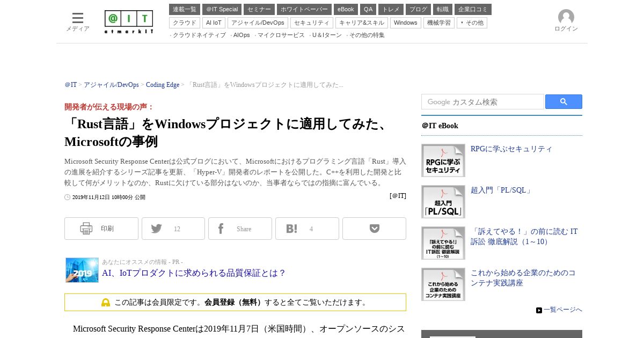Open the QA menu item
644x338 pixels.
coord(368,10)
